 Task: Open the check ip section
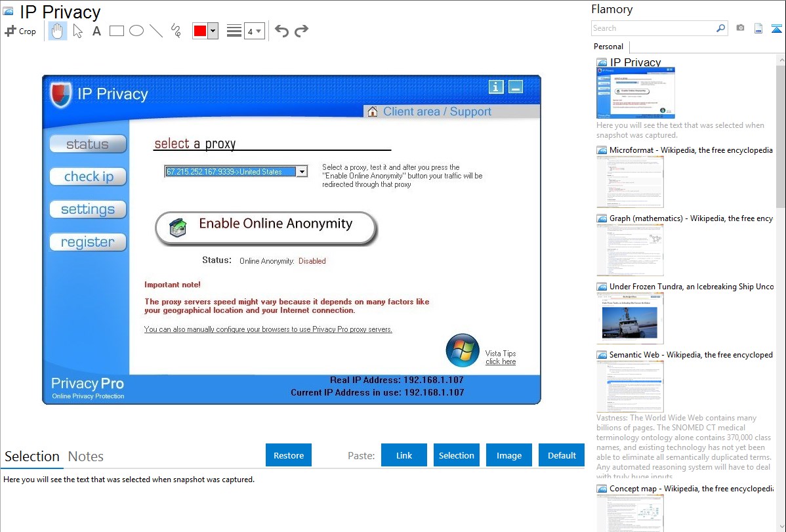(88, 176)
